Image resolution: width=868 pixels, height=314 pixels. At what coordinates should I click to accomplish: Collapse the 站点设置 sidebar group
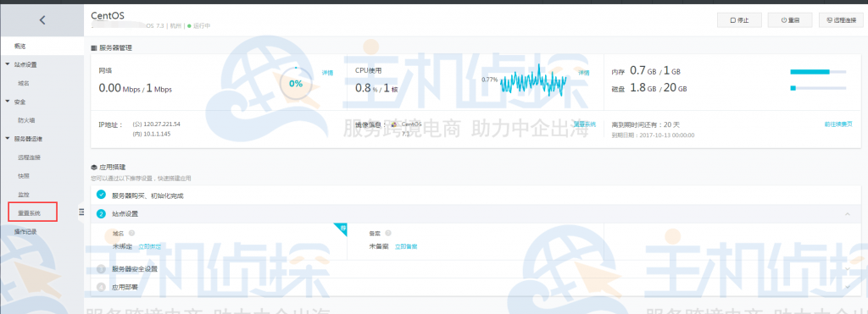coord(7,64)
